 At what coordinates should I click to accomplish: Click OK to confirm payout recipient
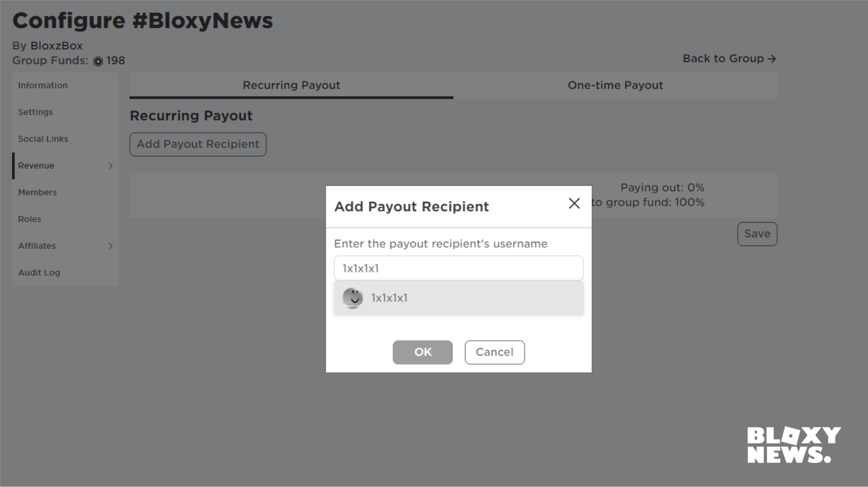pos(422,352)
